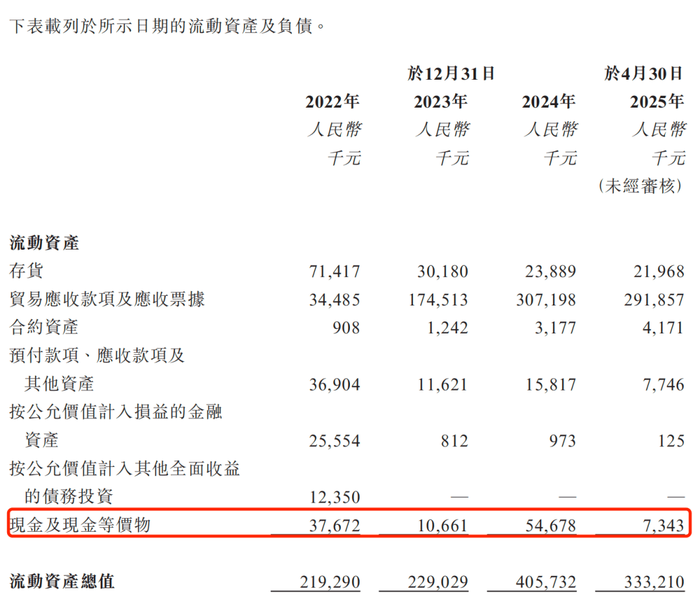Click the 現金及現金等價物 row label

click(80, 525)
